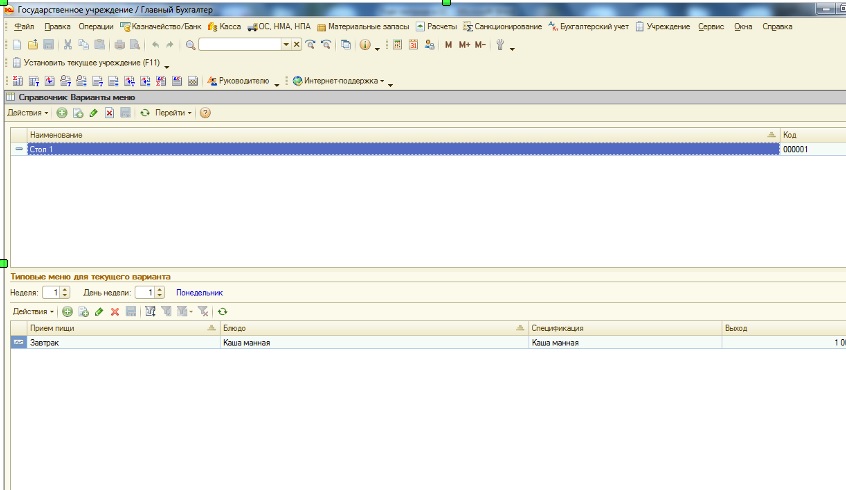The image size is (846, 490).
Task: Click the M+ memory add button
Action: click(x=464, y=45)
